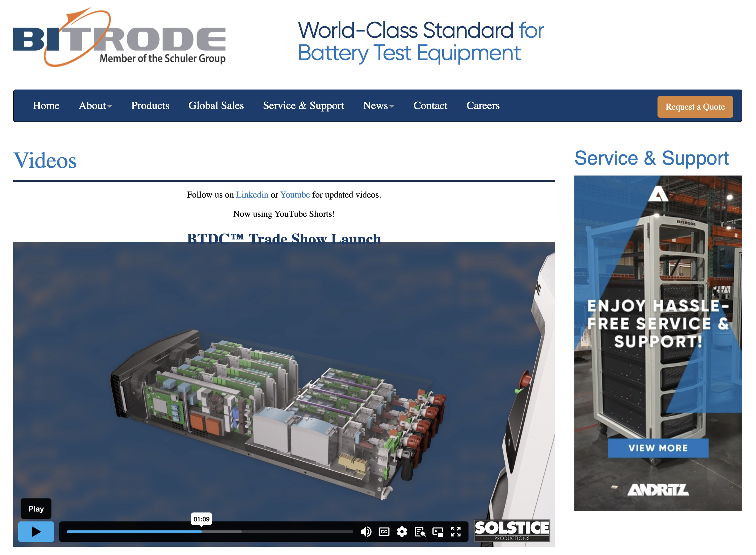Toggle closed captions with the CC icon

point(384,532)
